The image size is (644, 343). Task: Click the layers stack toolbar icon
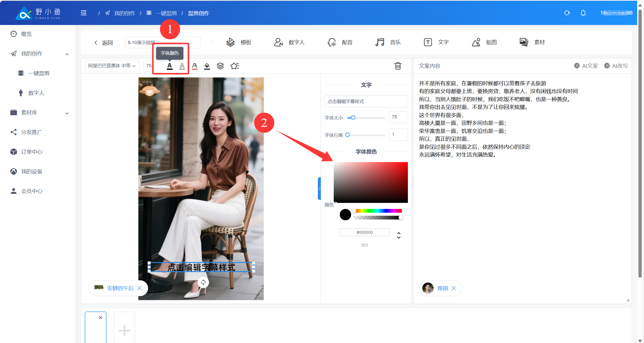[x=220, y=66]
